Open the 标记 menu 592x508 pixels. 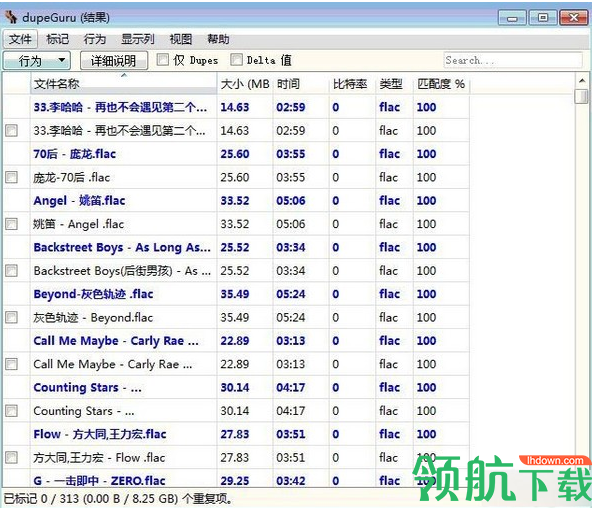57,39
